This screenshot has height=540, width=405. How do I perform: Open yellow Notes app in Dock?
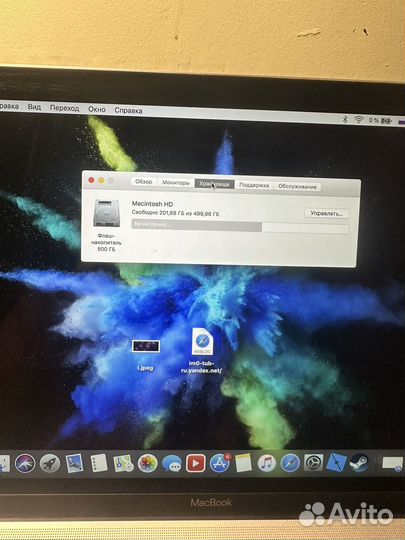tap(243, 463)
